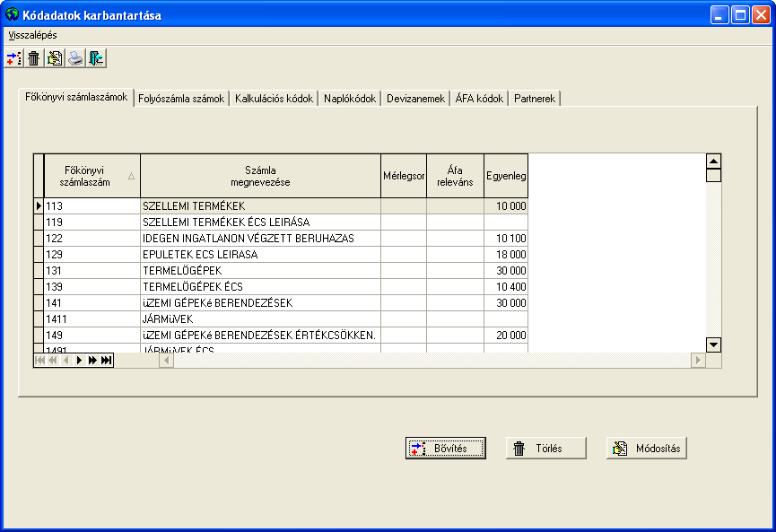Open the Partnerek tab
Viewport: 776px width, 532px height.
(x=535, y=99)
